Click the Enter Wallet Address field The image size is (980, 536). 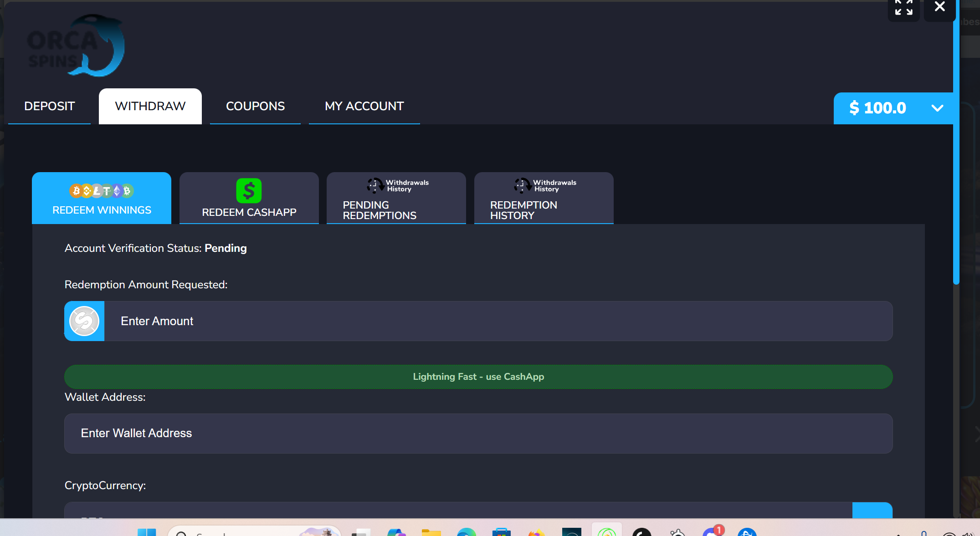478,434
